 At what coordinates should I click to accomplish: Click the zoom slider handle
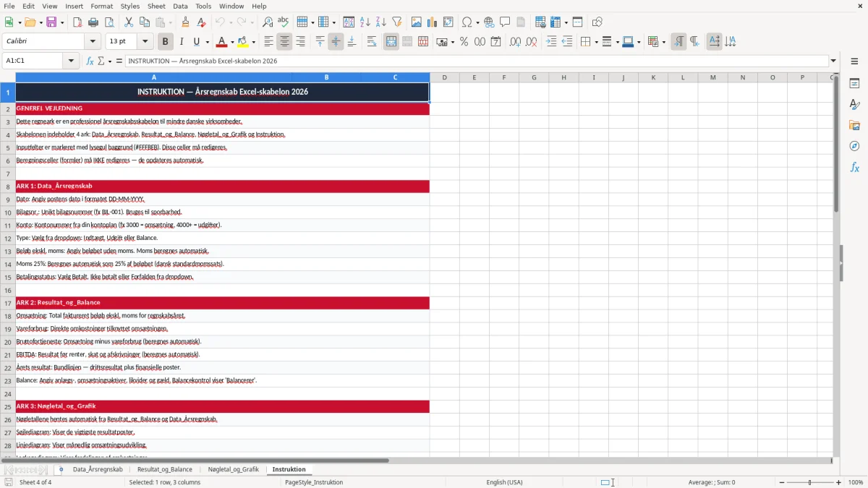[810, 482]
